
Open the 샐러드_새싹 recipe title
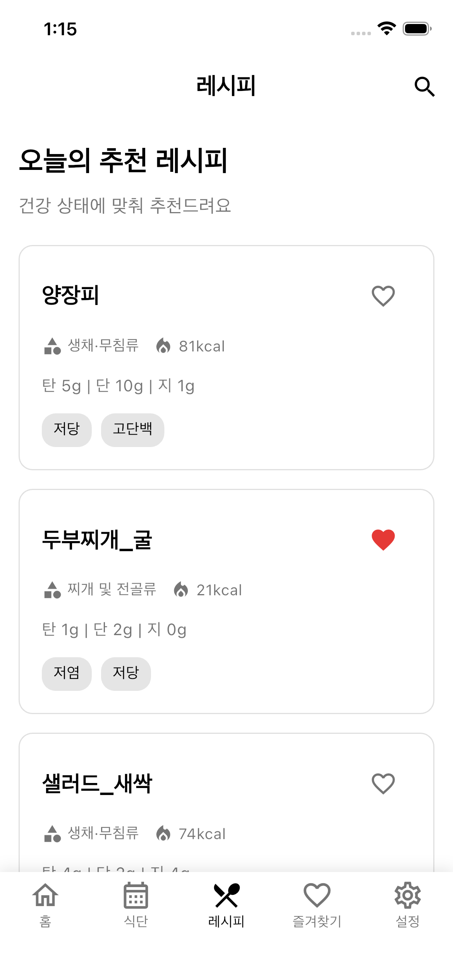pos(97,783)
